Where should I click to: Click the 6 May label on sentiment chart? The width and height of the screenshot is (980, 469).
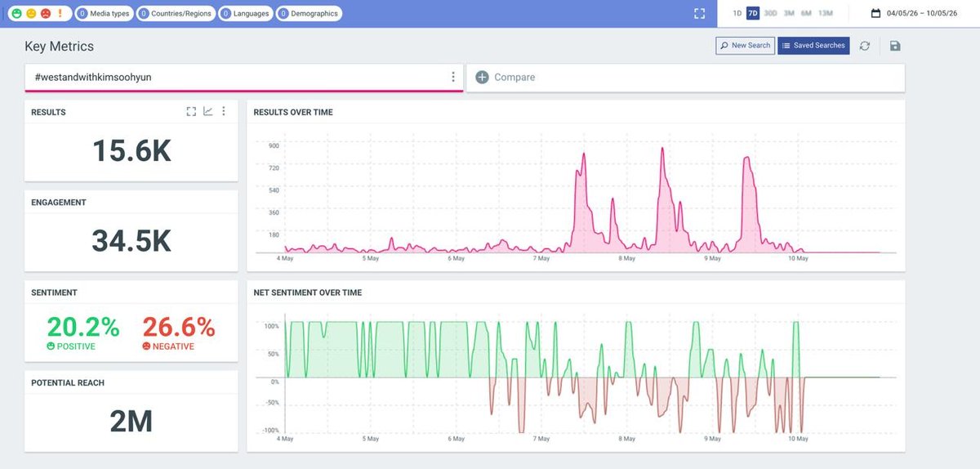coord(456,439)
